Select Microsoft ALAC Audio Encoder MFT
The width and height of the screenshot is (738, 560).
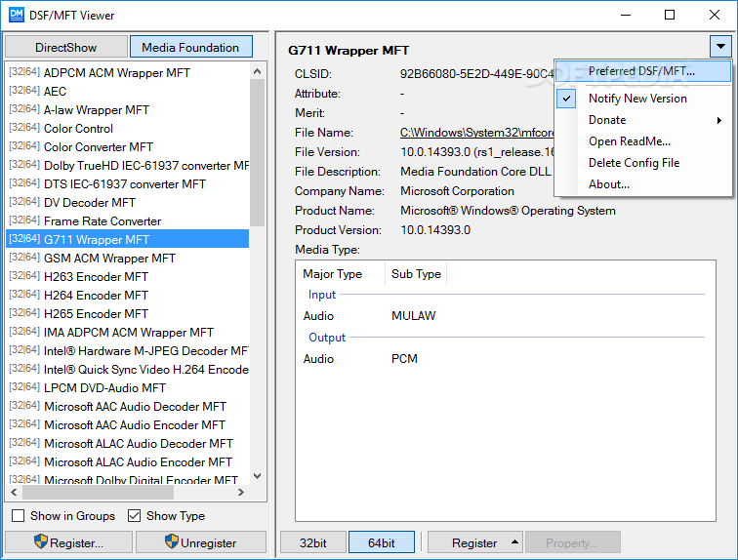[128, 462]
